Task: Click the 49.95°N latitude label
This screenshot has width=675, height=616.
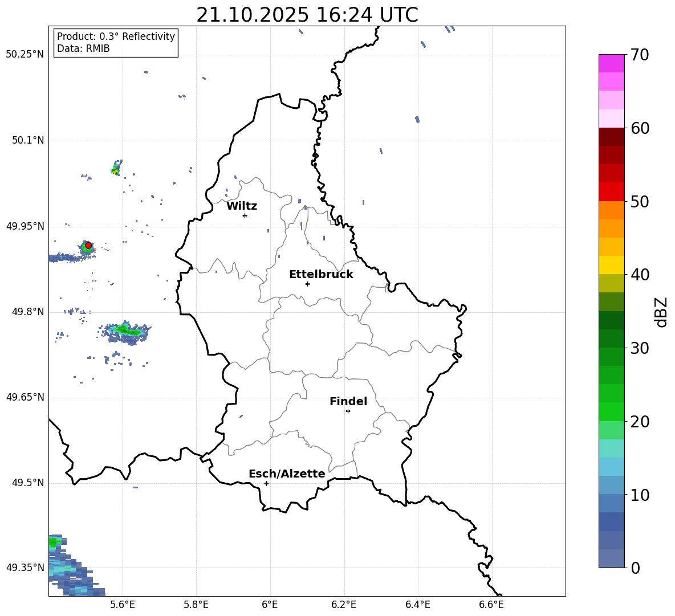Action: (25, 226)
